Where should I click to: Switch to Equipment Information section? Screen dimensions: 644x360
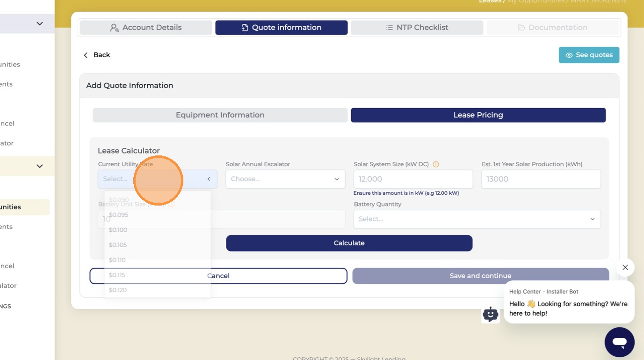(x=220, y=115)
